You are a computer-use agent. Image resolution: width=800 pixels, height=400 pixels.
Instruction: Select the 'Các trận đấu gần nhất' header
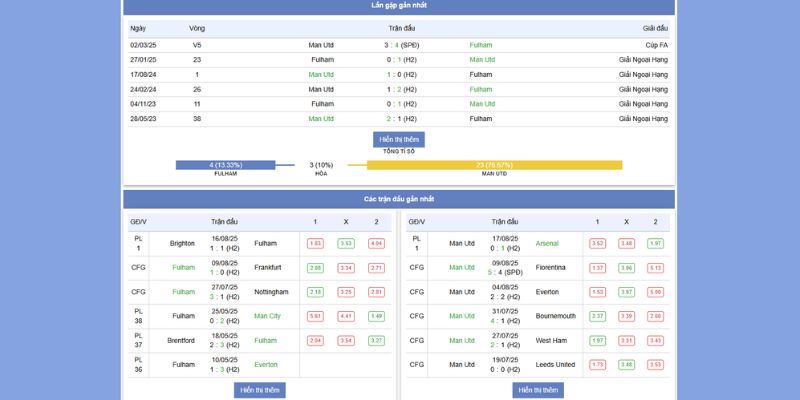click(399, 199)
